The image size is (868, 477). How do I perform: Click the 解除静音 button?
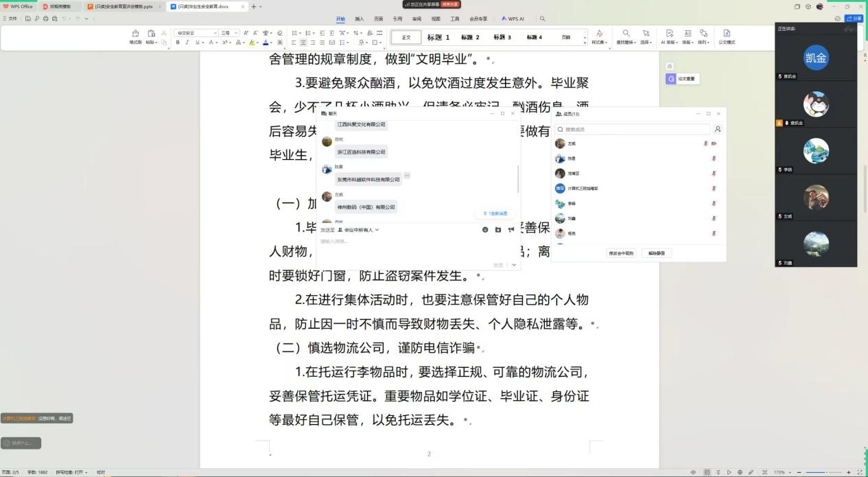[657, 253]
